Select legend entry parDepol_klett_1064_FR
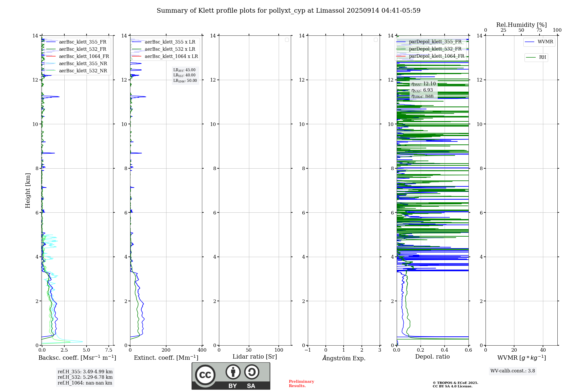 [x=430, y=56]
